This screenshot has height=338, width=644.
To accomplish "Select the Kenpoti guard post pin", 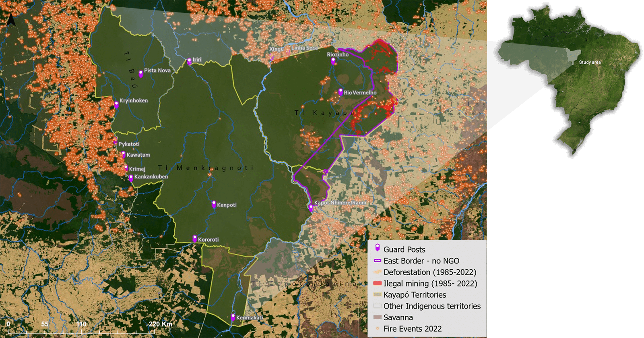I will [214, 205].
